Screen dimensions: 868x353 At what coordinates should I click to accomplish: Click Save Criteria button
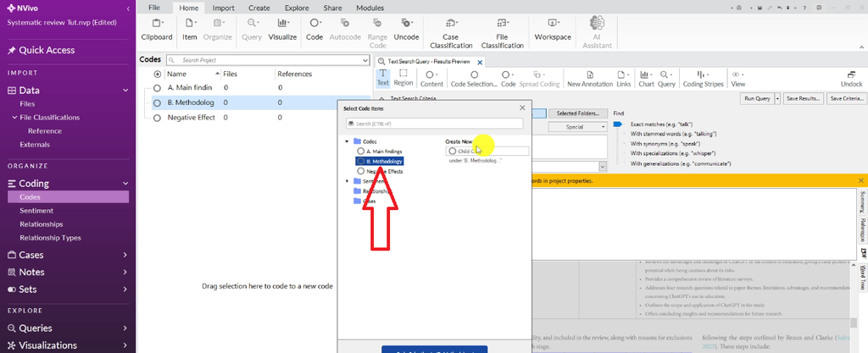click(846, 98)
